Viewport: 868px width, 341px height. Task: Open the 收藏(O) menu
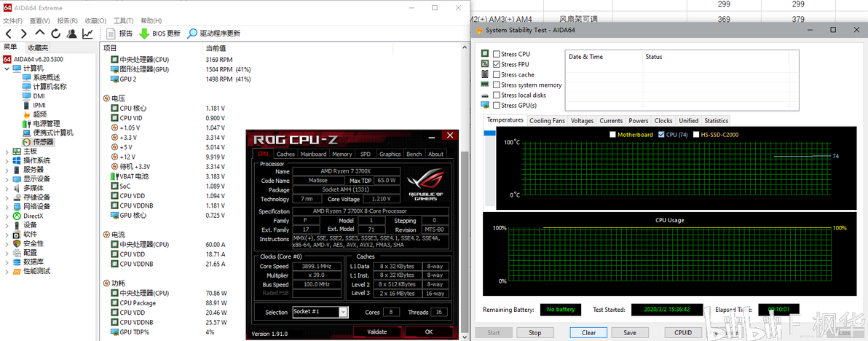[96, 20]
